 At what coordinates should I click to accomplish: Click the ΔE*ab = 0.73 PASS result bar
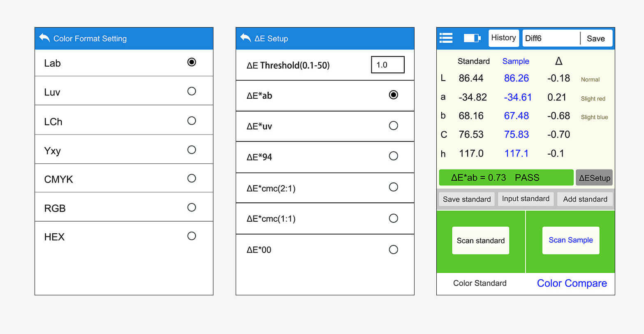click(x=506, y=178)
